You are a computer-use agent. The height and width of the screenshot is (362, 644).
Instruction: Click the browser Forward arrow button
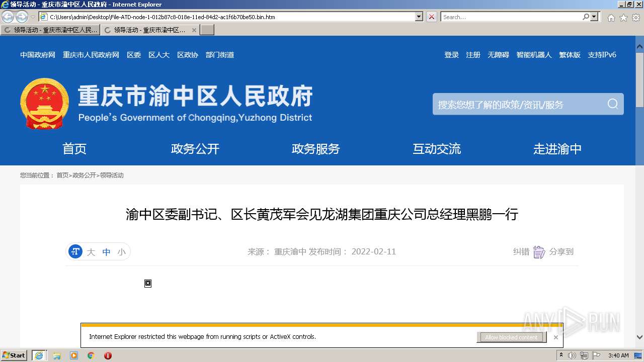point(21,17)
